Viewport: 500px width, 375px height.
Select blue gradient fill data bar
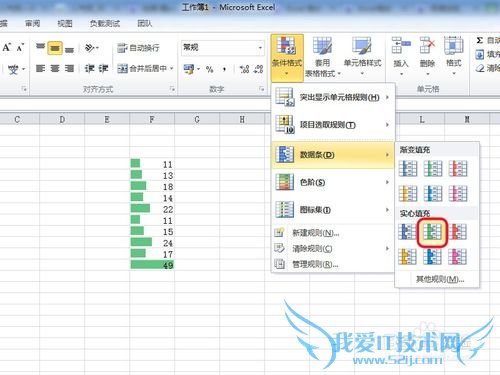pos(408,169)
